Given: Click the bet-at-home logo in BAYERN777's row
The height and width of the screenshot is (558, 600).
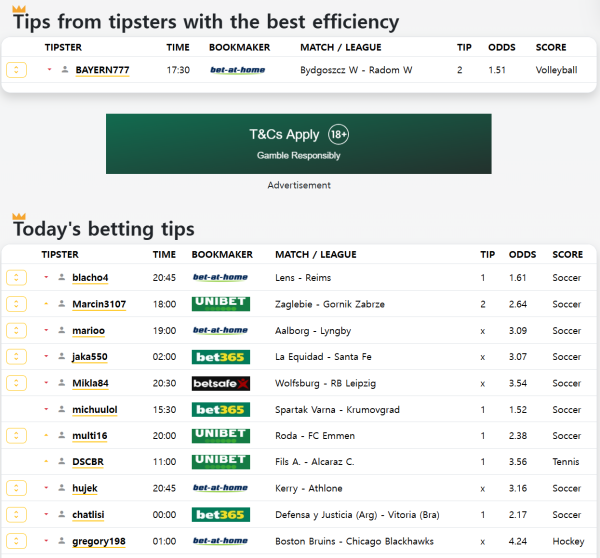Looking at the screenshot, I should [x=237, y=70].
